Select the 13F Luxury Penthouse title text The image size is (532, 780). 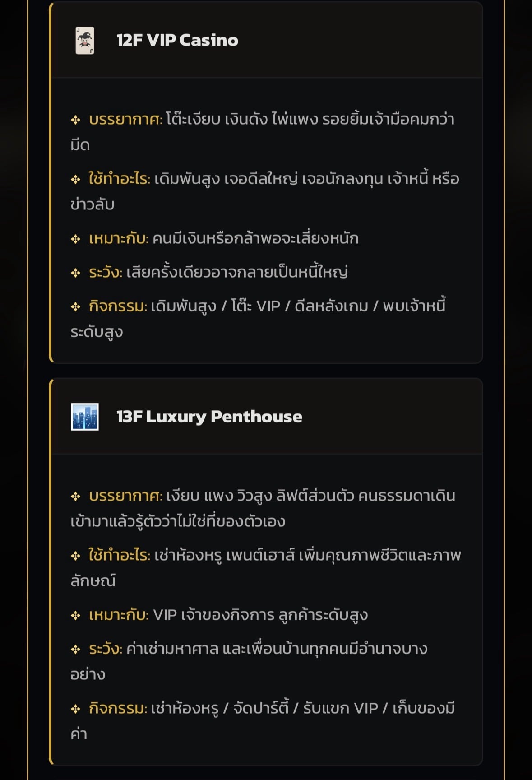pyautogui.click(x=209, y=417)
